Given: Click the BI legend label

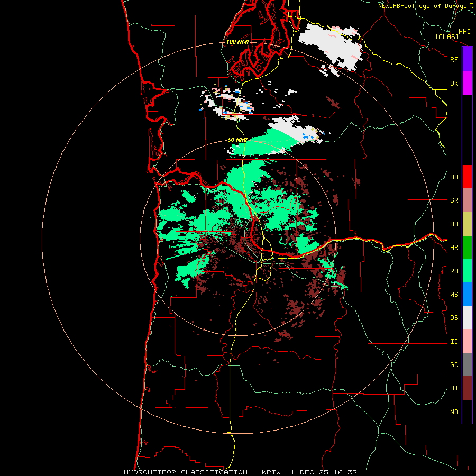Looking at the screenshot, I should (454, 388).
